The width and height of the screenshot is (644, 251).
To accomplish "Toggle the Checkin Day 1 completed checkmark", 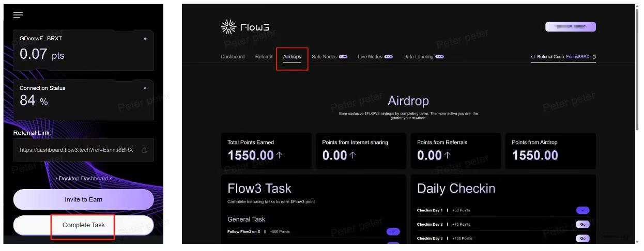I will coord(582,210).
